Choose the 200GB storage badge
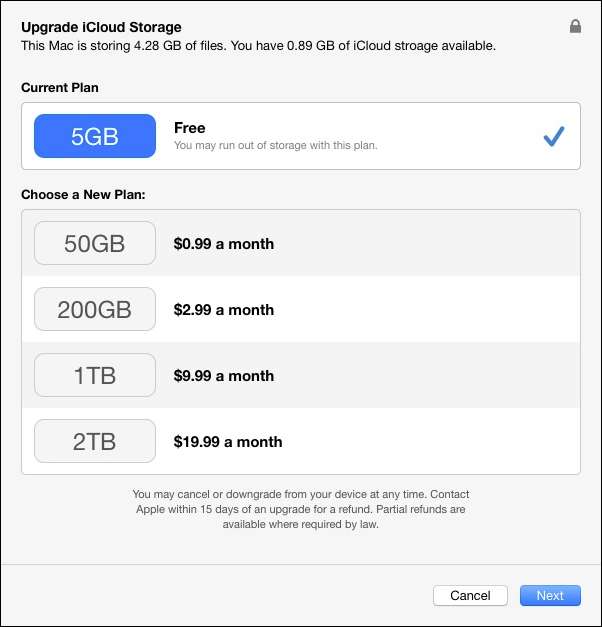Viewport: 602px width, 627px height. [x=95, y=309]
